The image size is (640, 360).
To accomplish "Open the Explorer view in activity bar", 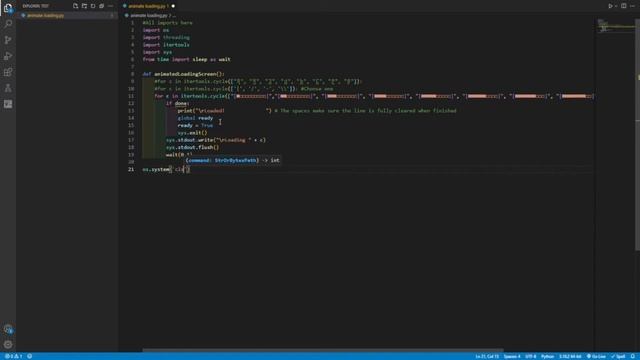I will pos(8,7).
